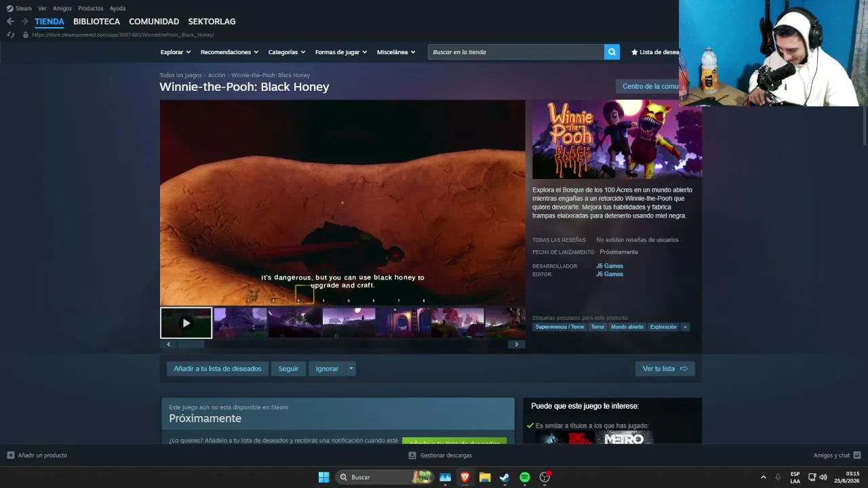Open the SEKTORLAG profile tab

coord(212,22)
